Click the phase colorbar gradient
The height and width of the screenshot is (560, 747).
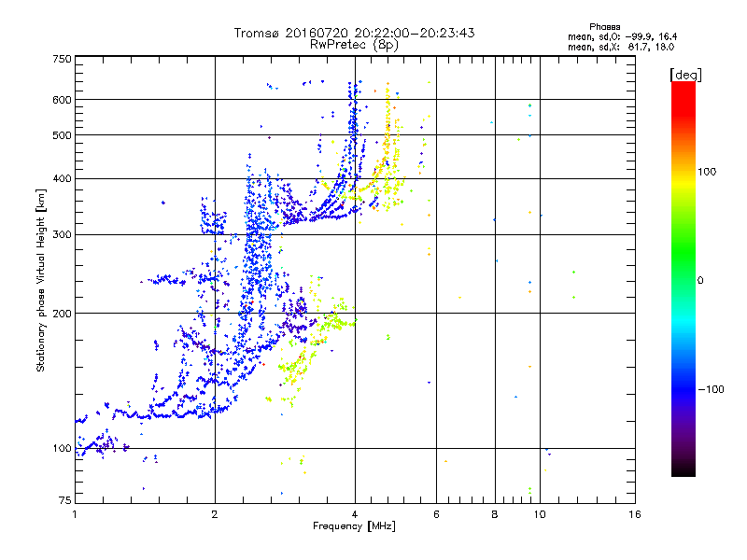coord(684,278)
